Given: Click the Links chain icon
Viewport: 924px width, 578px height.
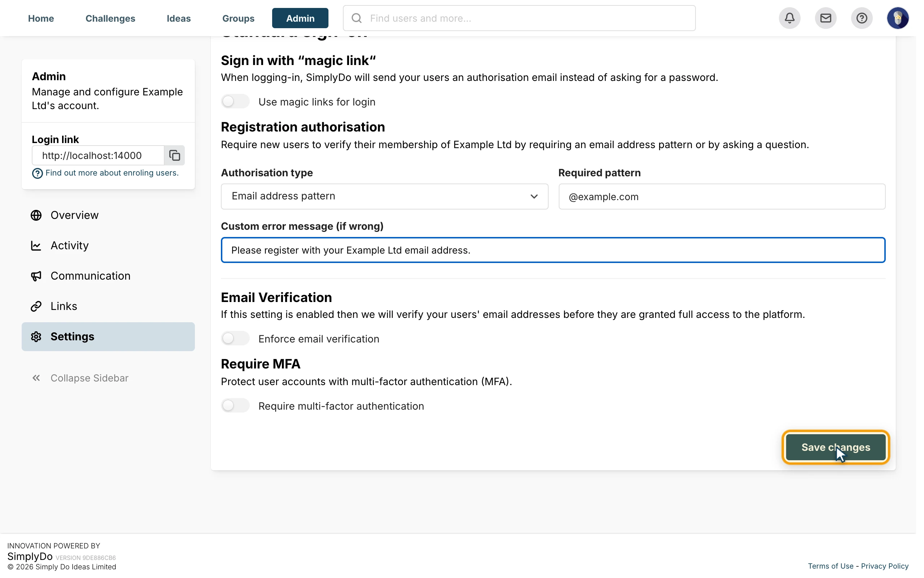Looking at the screenshot, I should click(x=36, y=306).
